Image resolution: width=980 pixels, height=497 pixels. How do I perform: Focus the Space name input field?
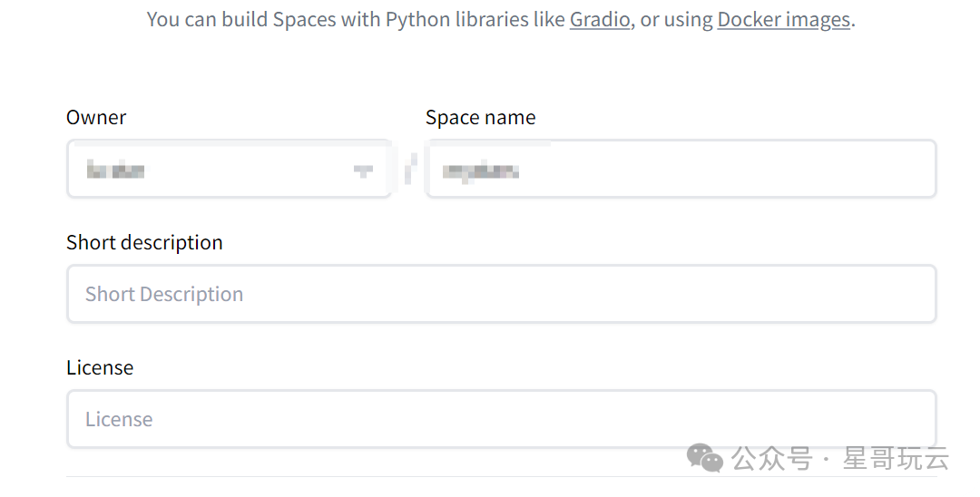[681, 170]
